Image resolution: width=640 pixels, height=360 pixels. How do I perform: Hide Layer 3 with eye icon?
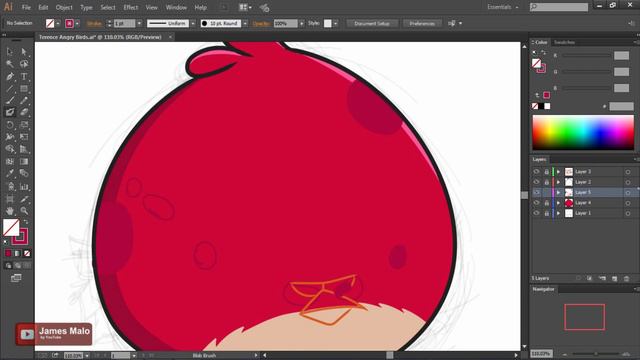(x=536, y=172)
